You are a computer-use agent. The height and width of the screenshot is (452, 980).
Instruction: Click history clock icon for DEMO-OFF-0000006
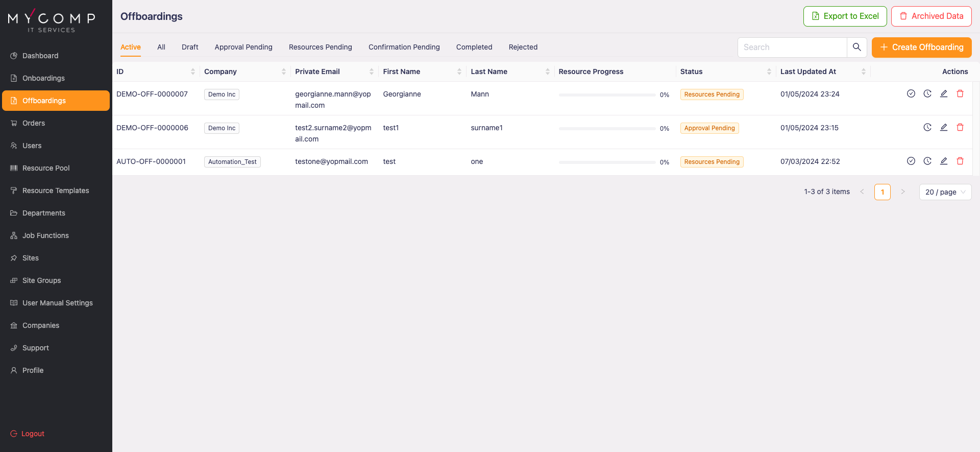pos(927,128)
